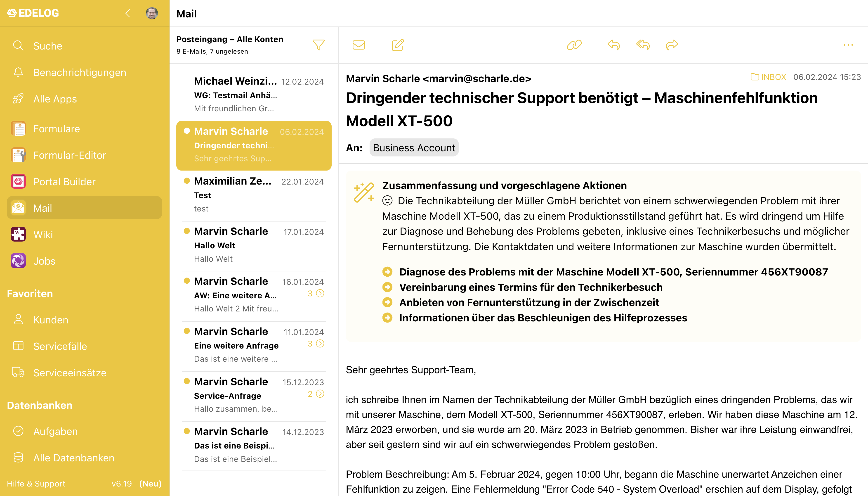The image size is (868, 496).
Task: Open the user profile avatar
Action: 151,13
